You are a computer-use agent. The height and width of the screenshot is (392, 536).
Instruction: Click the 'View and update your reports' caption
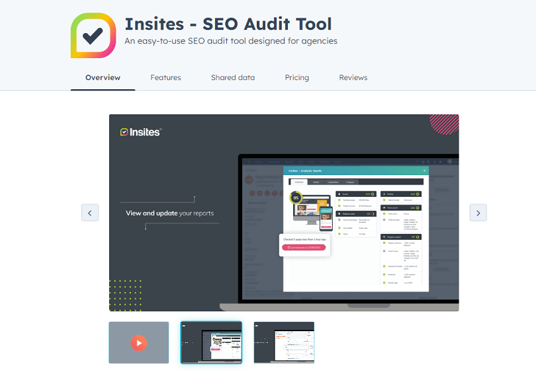(169, 213)
